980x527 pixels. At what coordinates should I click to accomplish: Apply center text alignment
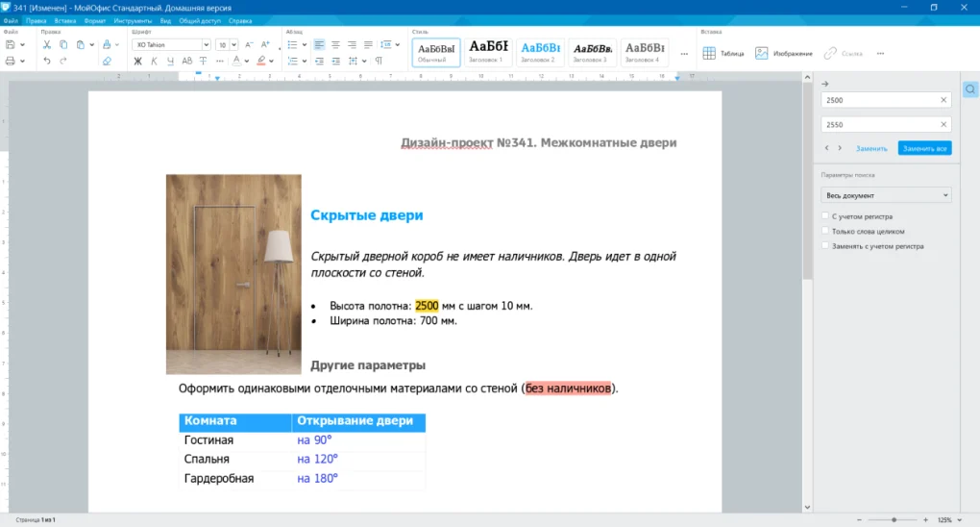pos(335,44)
